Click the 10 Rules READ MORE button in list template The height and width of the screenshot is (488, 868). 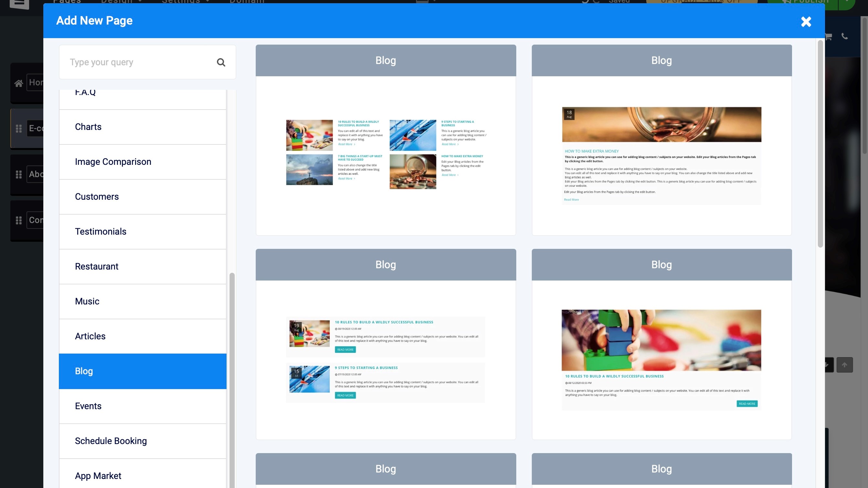pos(345,350)
